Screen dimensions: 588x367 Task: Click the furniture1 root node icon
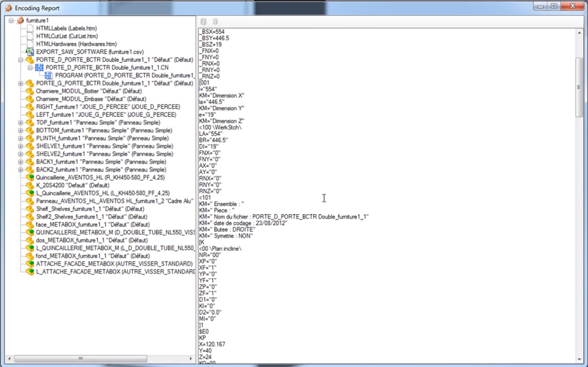click(20, 21)
